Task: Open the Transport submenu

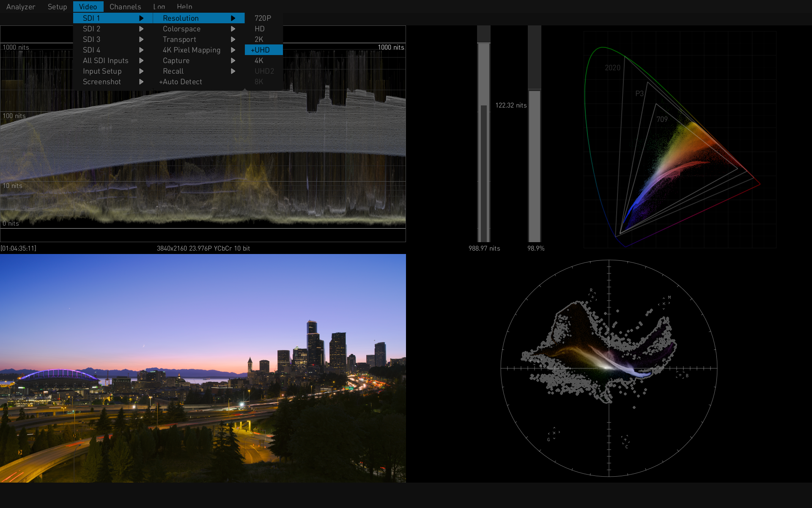Action: point(179,39)
